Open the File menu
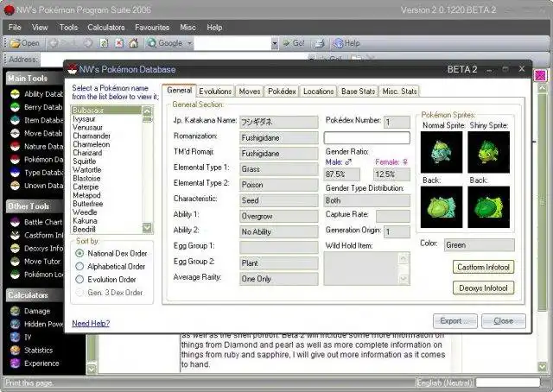 tap(15, 28)
